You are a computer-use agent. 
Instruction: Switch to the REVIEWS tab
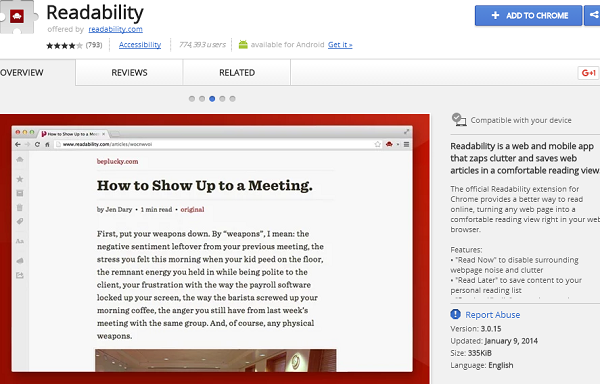(129, 73)
